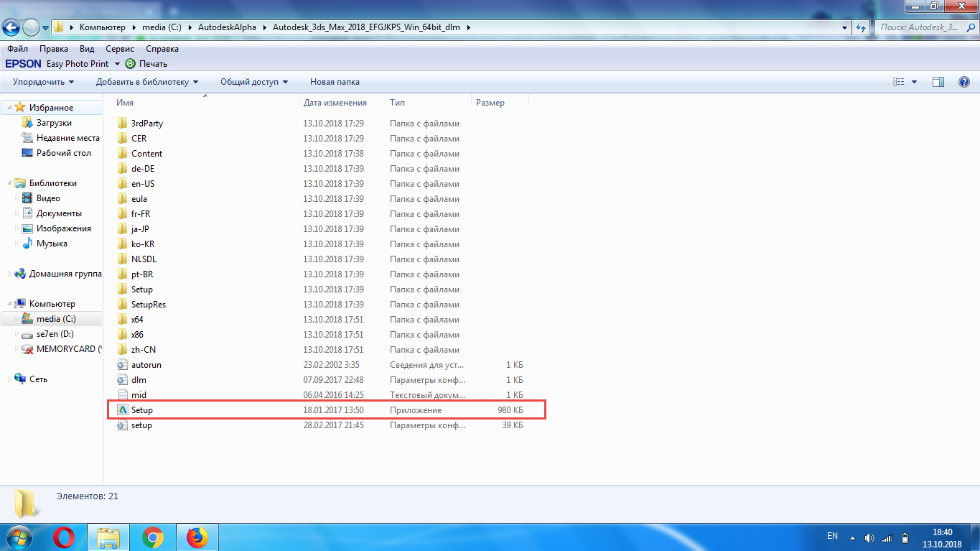Image resolution: width=980 pixels, height=551 pixels.
Task: Click the network signal tray icon
Action: click(887, 538)
